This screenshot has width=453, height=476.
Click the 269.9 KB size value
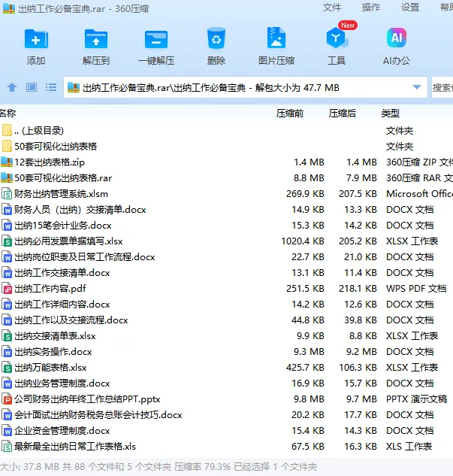(305, 194)
